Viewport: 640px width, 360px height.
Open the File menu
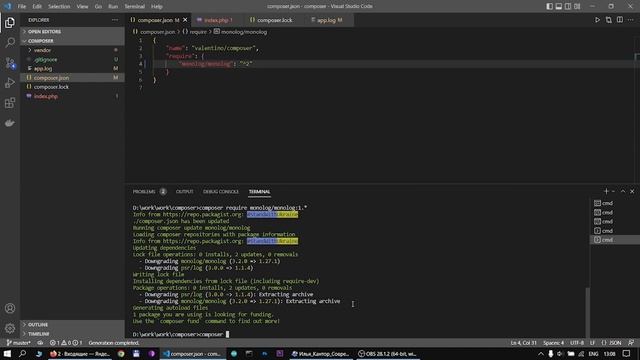point(22,6)
